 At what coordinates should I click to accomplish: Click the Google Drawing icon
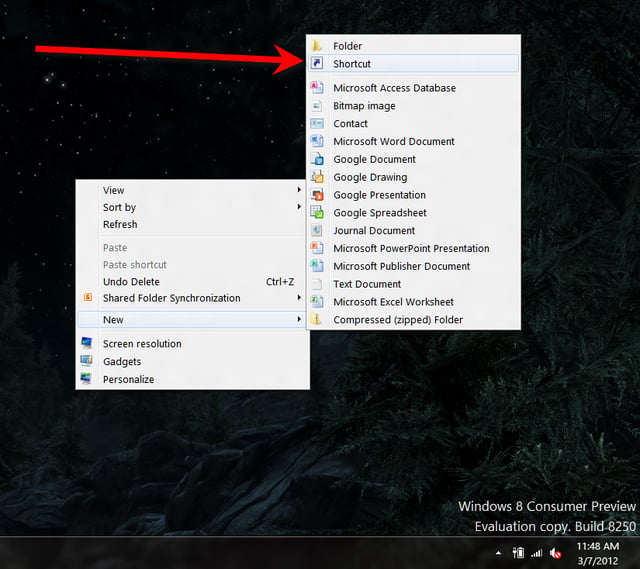(x=317, y=177)
